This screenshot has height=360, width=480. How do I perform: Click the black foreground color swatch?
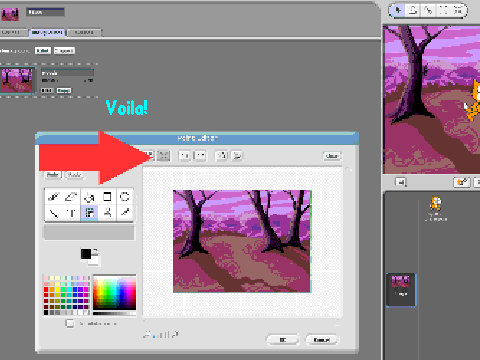(x=85, y=254)
